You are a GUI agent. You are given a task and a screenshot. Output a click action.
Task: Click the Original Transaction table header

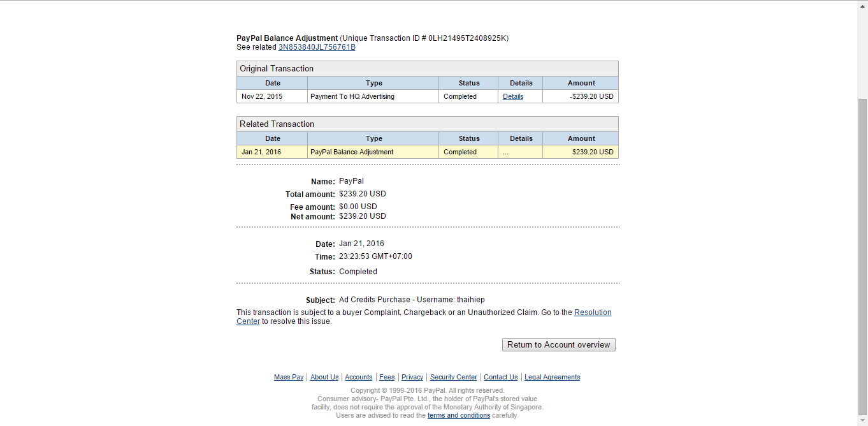428,68
